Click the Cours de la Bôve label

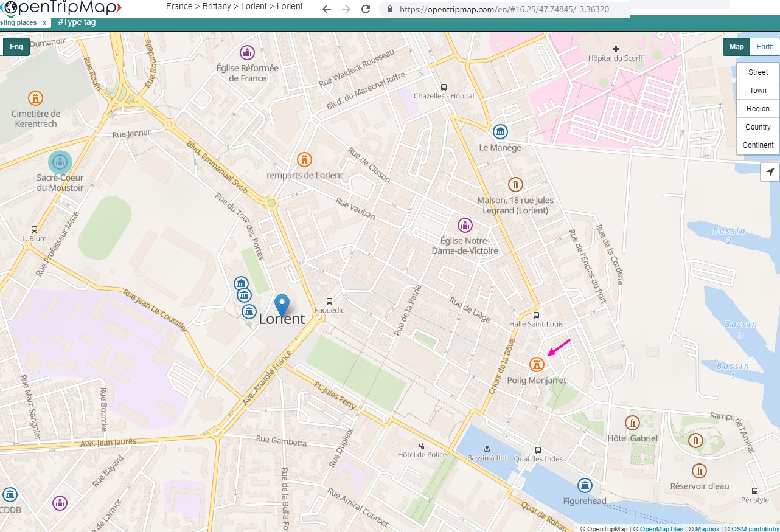(502, 365)
